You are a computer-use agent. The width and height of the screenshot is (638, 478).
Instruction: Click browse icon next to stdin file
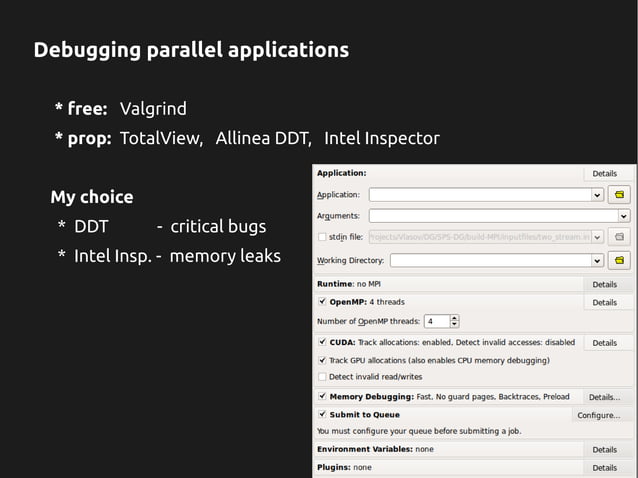click(x=620, y=237)
